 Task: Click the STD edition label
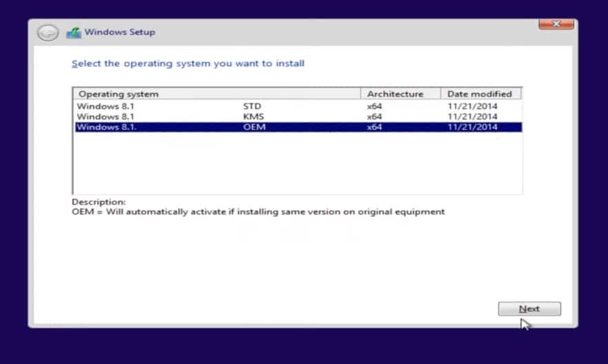coord(252,106)
